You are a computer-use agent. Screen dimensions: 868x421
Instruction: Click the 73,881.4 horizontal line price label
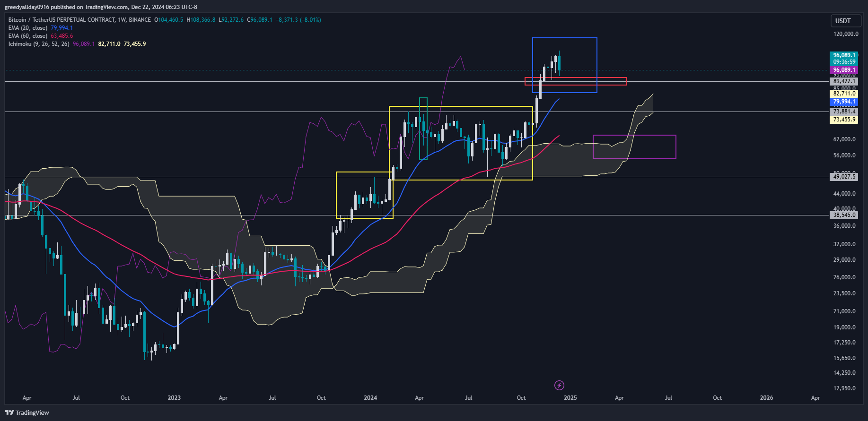[844, 112]
